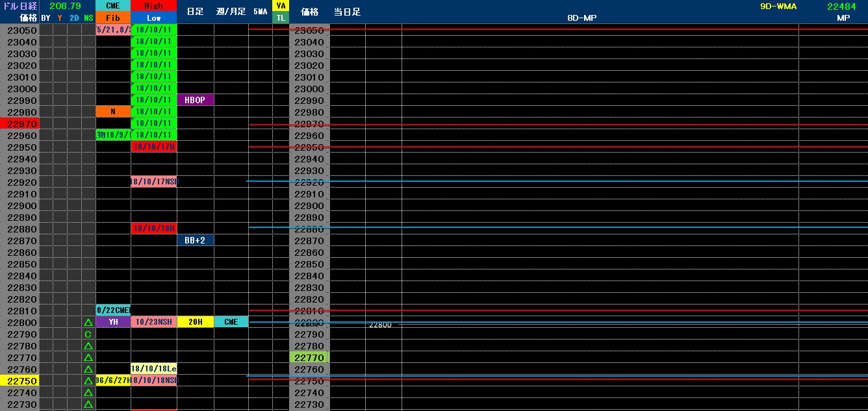Select the red 18/10/18H cell
The image size is (868, 411).
(x=154, y=229)
